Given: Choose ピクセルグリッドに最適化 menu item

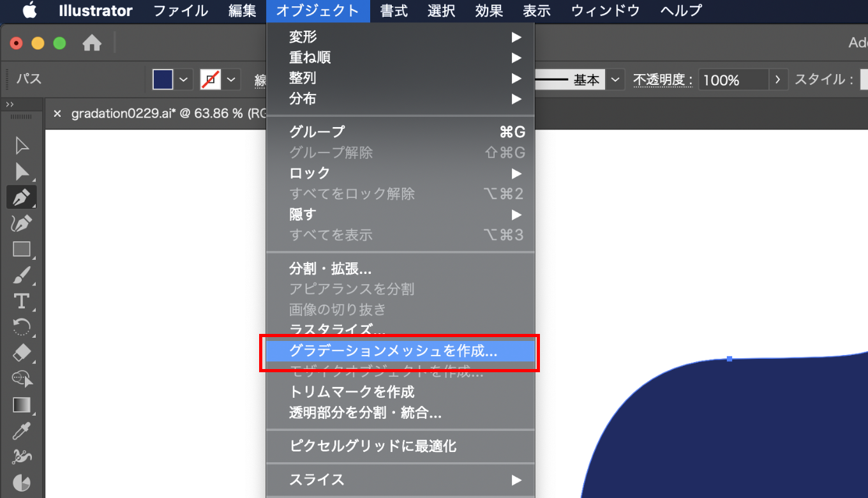Looking at the screenshot, I should click(400, 446).
